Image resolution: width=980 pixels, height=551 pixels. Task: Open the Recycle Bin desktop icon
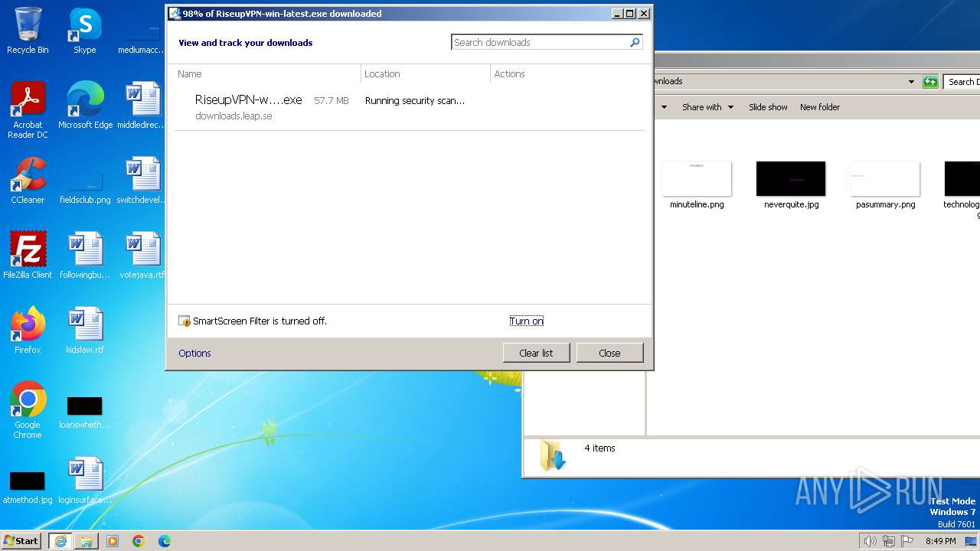(x=28, y=31)
